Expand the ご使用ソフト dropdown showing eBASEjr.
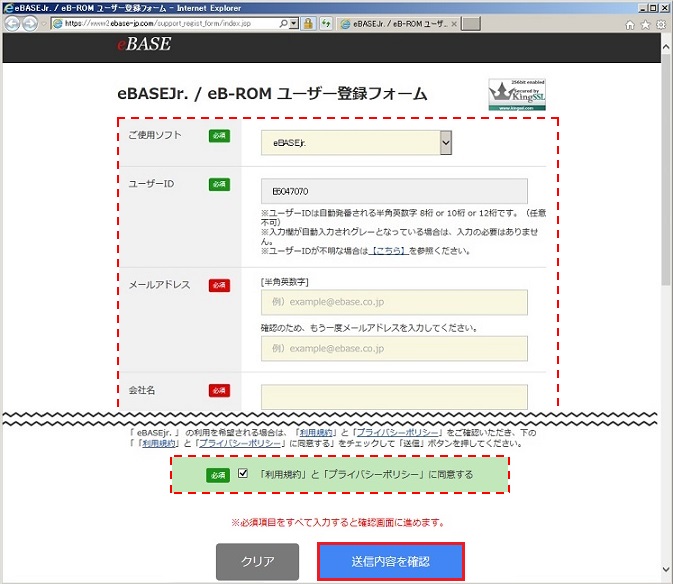The image size is (673, 584). click(356, 143)
